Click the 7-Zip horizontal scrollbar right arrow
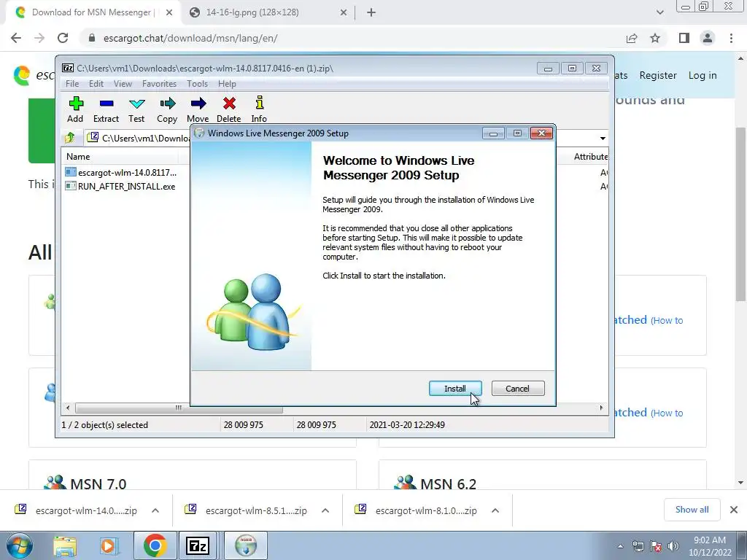 click(x=601, y=408)
